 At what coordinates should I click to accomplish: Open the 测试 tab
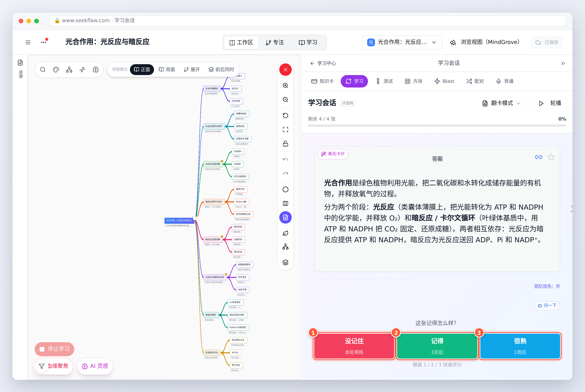tap(384, 81)
